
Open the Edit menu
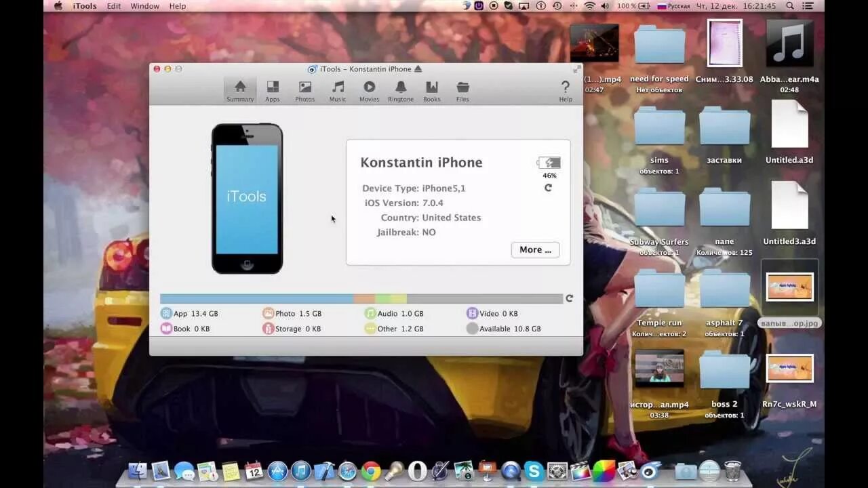114,6
